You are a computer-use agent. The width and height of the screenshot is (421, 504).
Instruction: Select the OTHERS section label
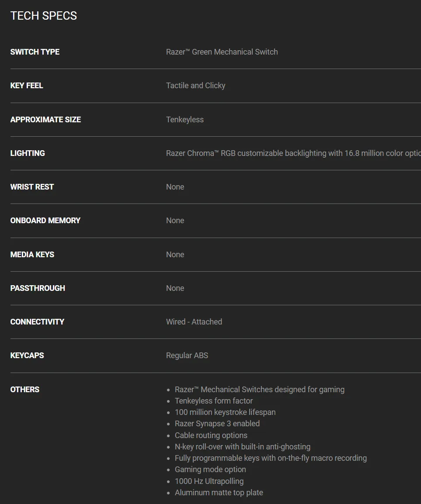(x=25, y=390)
